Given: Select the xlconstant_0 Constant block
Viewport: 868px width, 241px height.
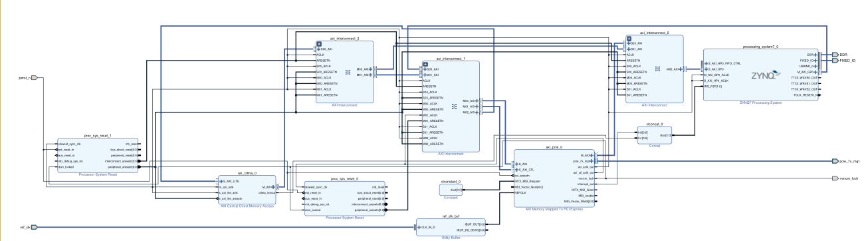Looking at the screenshot, I should 451,190.
